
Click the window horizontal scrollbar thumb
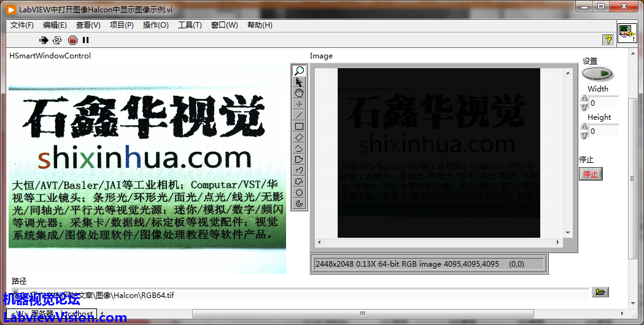click(363, 313)
